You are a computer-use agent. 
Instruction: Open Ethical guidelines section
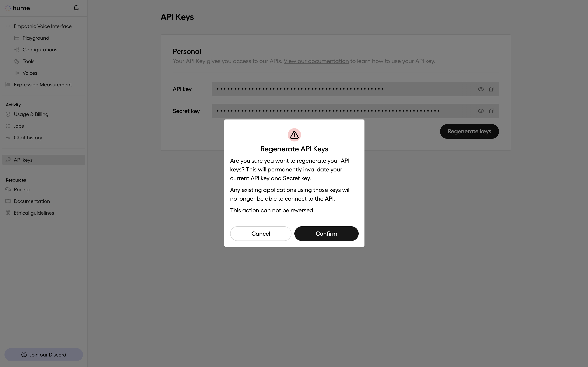point(34,213)
